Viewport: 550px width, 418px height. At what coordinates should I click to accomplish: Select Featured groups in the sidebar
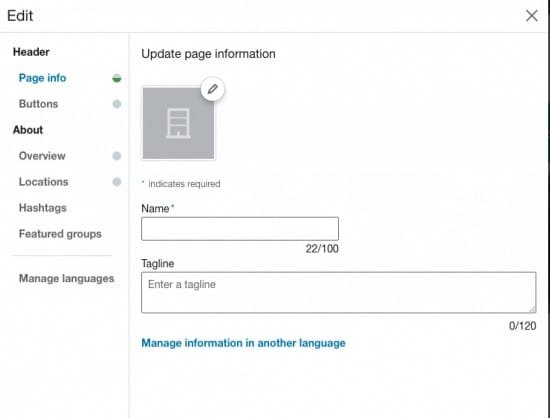coord(60,234)
